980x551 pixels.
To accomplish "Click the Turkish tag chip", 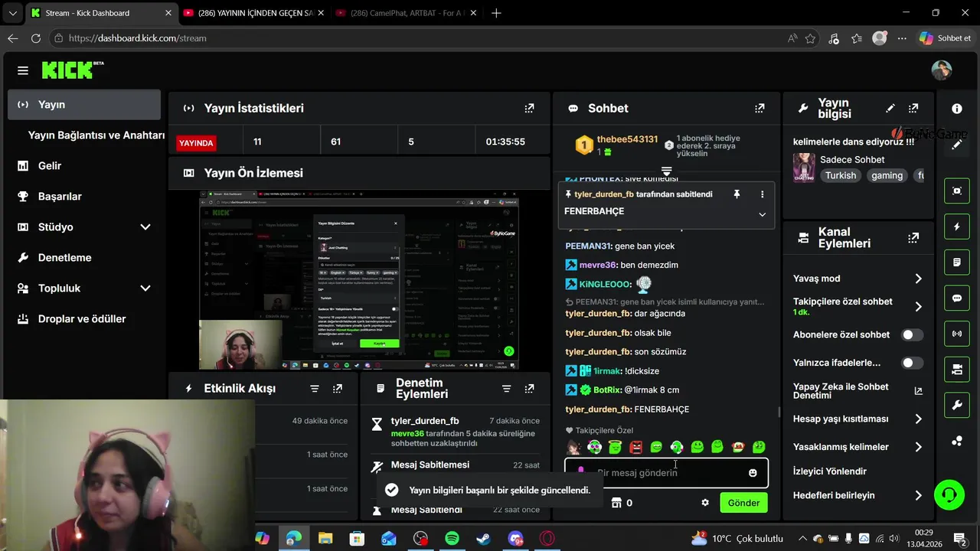I will click(x=841, y=175).
